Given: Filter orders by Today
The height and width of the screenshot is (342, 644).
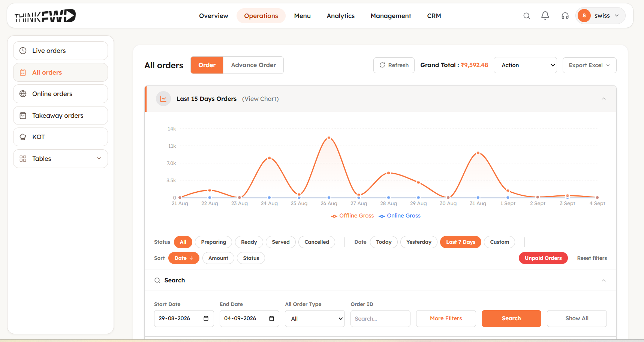Looking at the screenshot, I should [x=384, y=242].
